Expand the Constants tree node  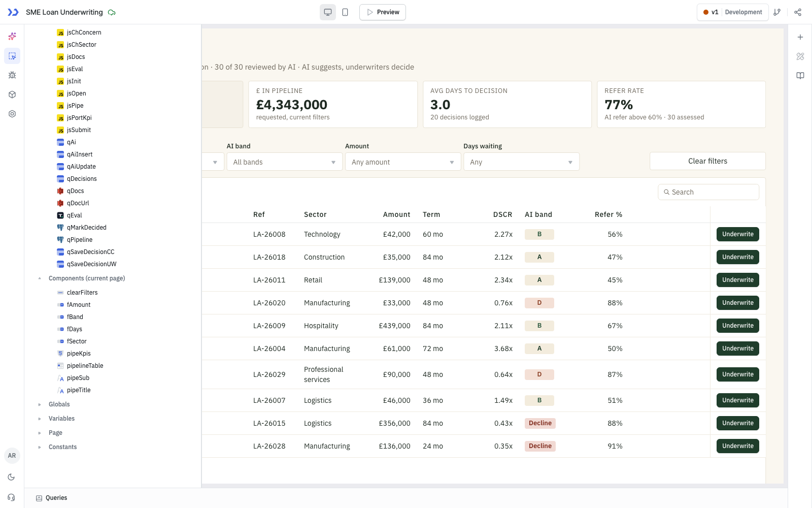(x=40, y=447)
